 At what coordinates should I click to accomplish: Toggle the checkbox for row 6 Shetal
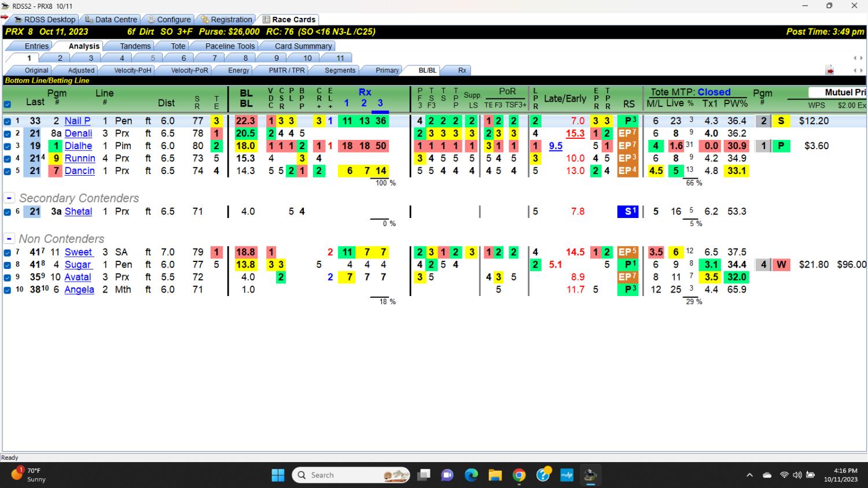[7, 212]
